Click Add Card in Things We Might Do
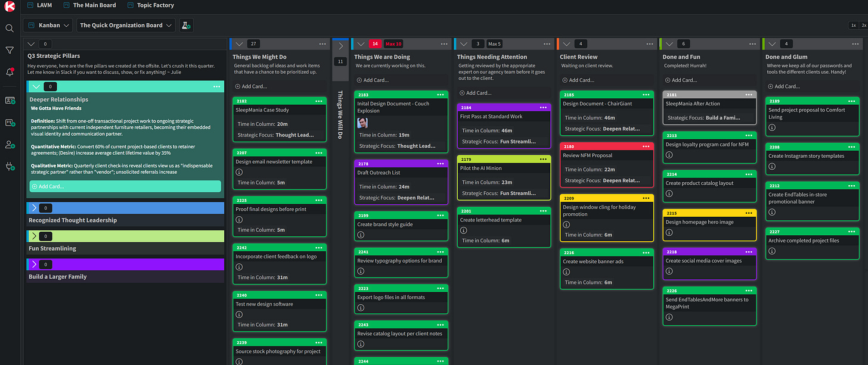Screen dimensions: 868x365 click(251, 86)
